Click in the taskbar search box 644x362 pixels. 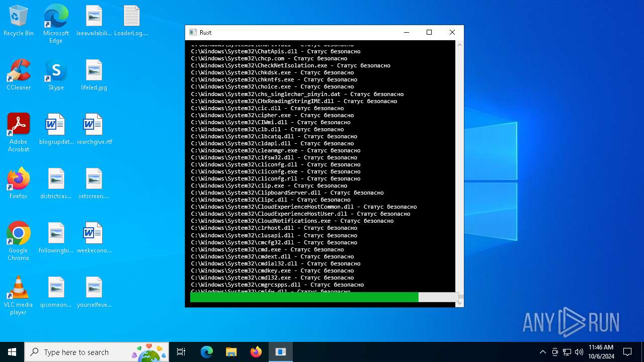pyautogui.click(x=97, y=352)
